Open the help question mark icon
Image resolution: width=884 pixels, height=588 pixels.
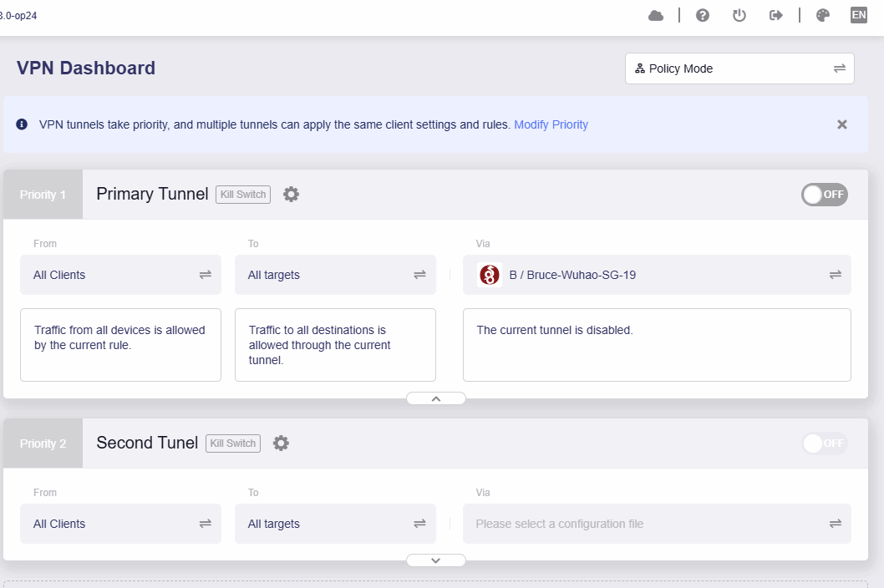703,16
